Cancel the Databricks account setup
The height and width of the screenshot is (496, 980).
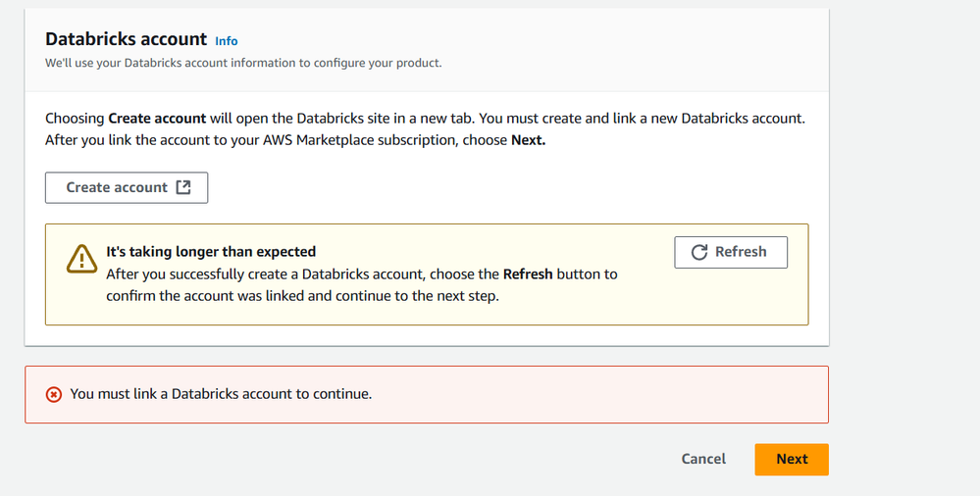point(703,459)
